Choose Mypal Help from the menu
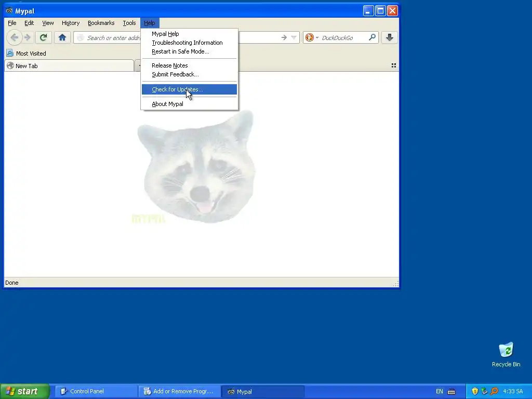This screenshot has height=399, width=532. click(x=189, y=34)
